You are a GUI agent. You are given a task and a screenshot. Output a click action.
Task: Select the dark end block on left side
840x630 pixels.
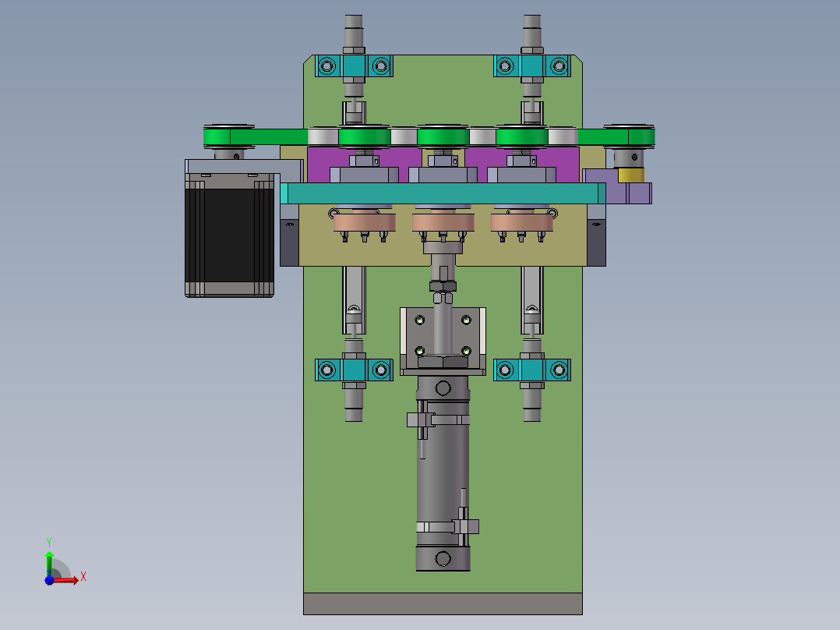coord(289,242)
